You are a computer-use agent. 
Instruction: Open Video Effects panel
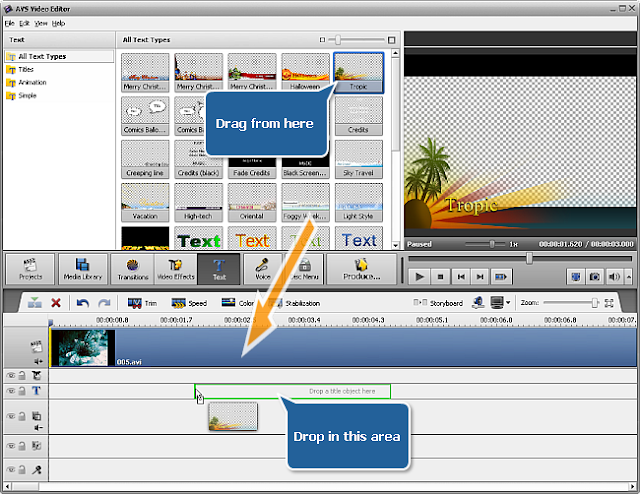pyautogui.click(x=176, y=269)
